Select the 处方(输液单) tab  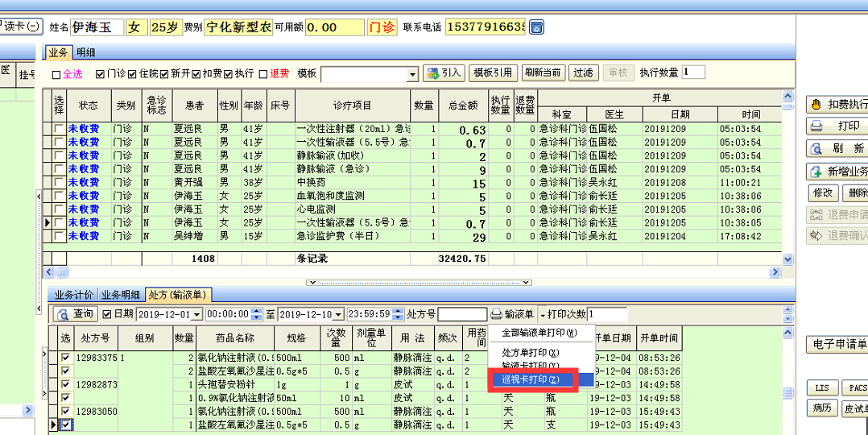coord(178,294)
